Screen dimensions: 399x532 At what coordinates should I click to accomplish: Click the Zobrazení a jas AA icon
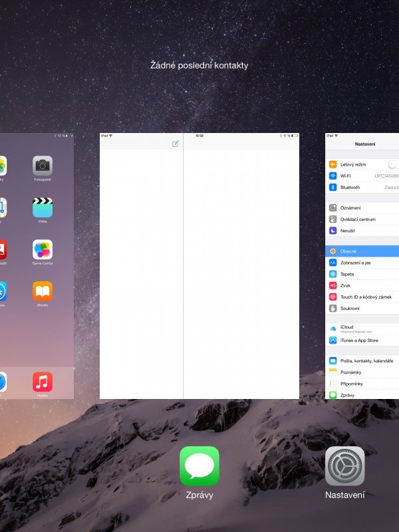click(x=333, y=263)
